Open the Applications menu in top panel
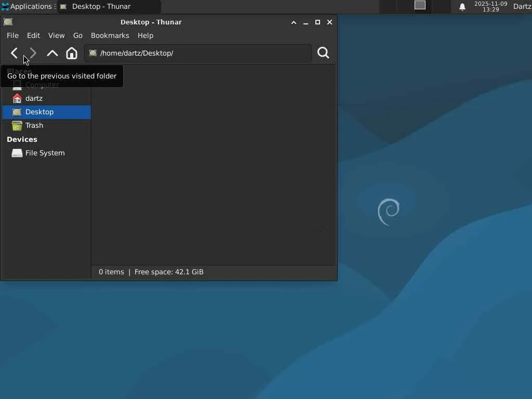532x399 pixels. click(x=29, y=6)
